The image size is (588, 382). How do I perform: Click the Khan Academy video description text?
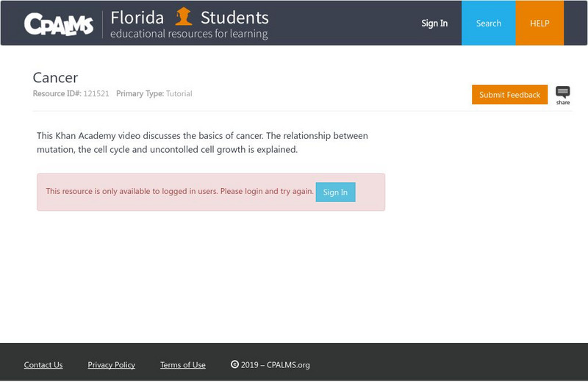(202, 143)
